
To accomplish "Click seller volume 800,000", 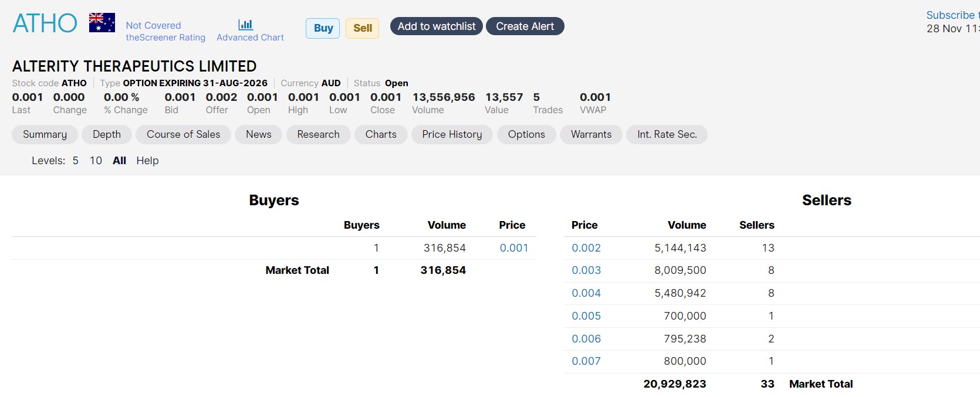I will point(685,361).
